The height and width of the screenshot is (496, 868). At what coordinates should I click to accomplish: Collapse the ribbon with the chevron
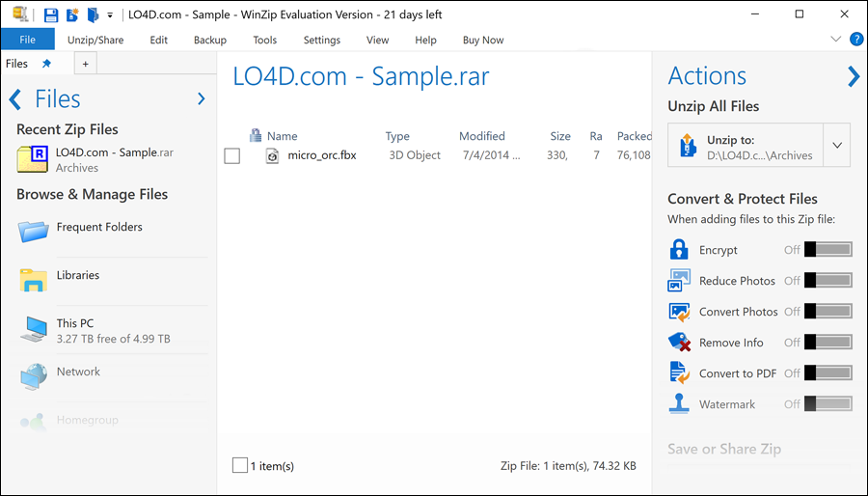[836, 40]
